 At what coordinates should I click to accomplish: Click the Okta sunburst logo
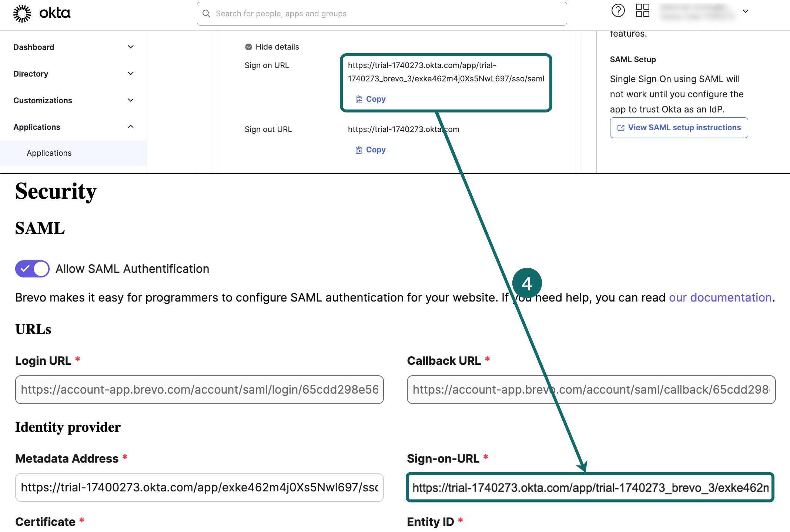(x=22, y=14)
